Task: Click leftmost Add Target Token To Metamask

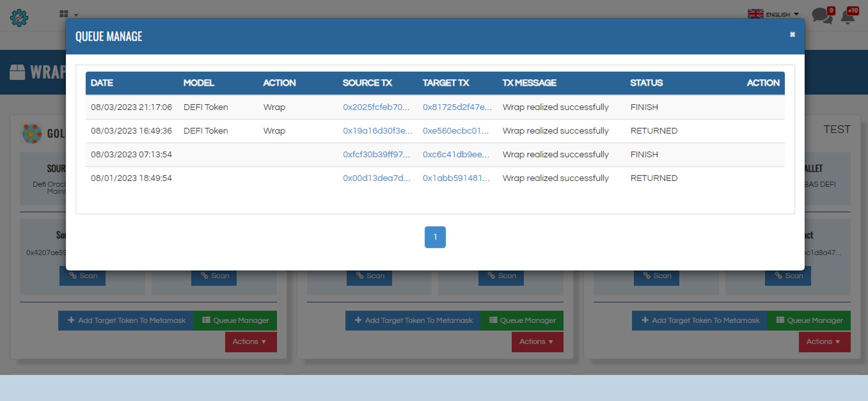Action: [126, 321]
